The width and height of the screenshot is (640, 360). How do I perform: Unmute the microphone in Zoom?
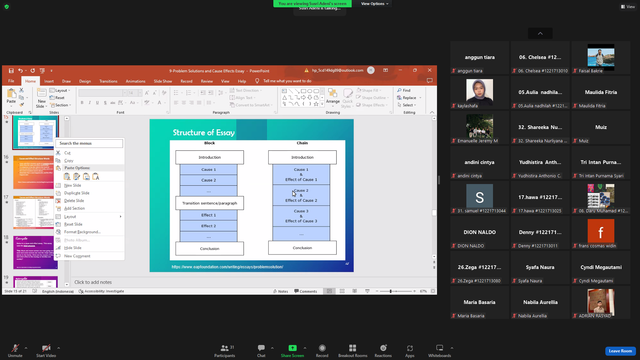pyautogui.click(x=15, y=351)
